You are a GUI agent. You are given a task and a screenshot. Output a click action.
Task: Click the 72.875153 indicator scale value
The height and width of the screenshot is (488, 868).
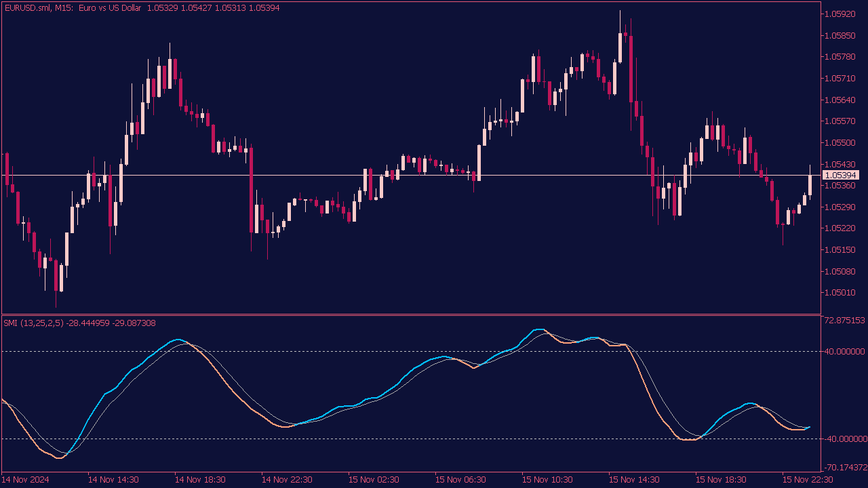tap(845, 320)
